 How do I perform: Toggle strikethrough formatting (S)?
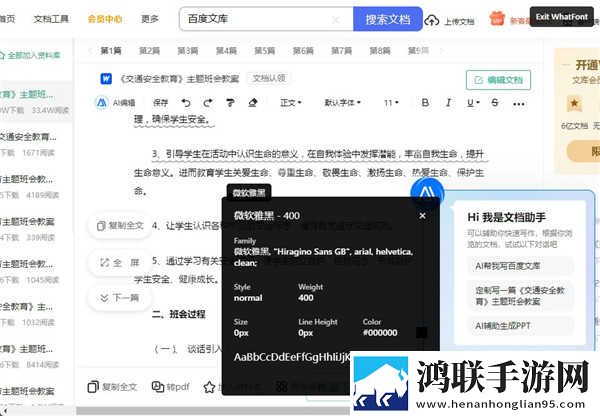pos(495,103)
